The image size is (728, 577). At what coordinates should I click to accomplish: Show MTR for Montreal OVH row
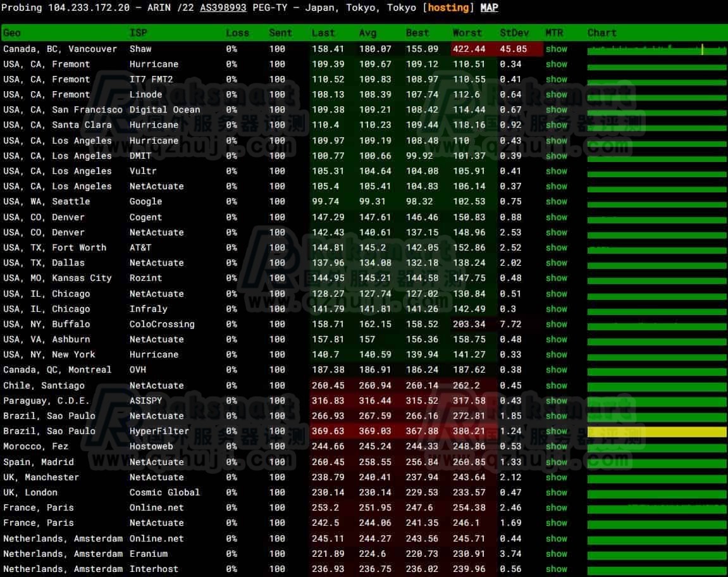(x=557, y=369)
